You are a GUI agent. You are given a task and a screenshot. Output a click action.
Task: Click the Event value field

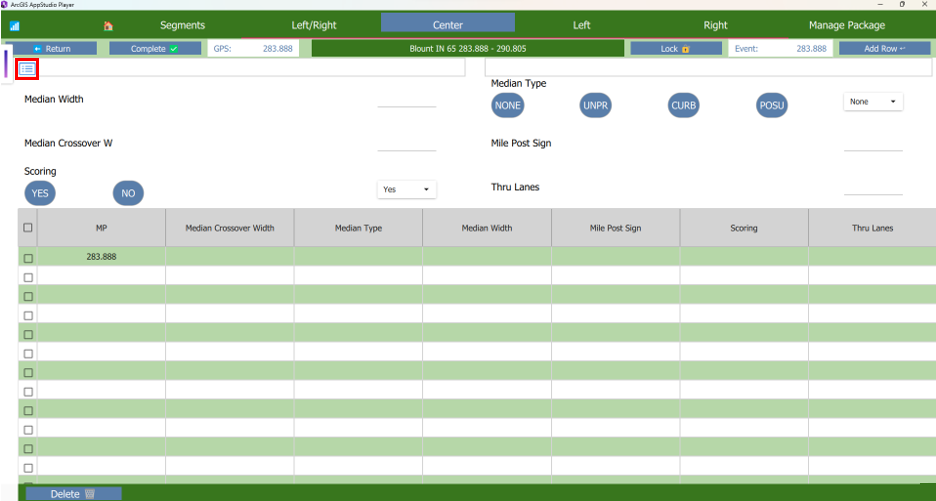(x=781, y=48)
